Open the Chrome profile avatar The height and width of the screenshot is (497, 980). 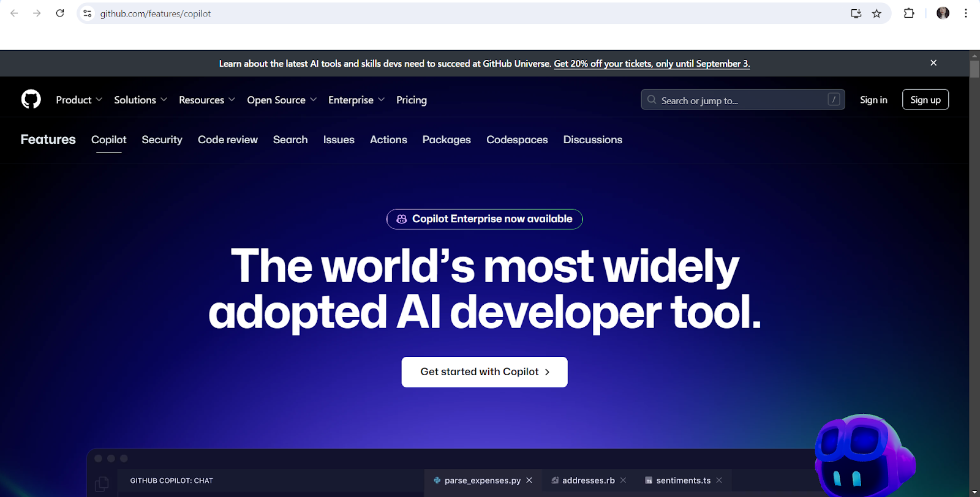pyautogui.click(x=943, y=13)
